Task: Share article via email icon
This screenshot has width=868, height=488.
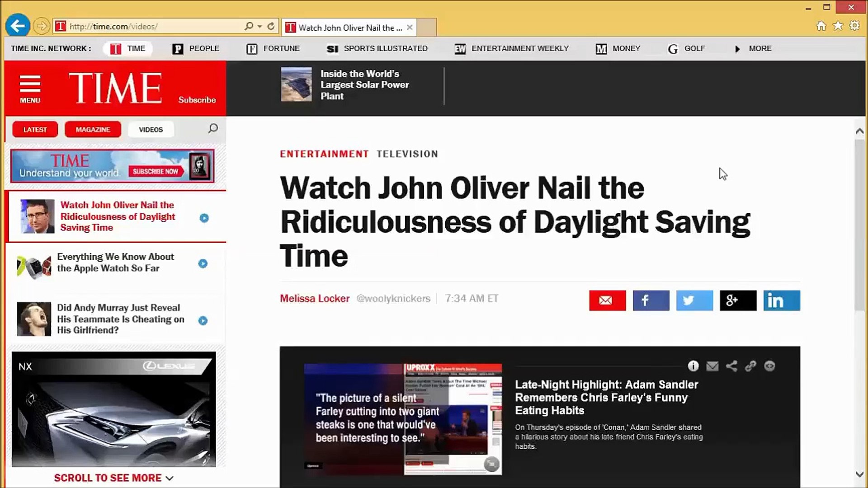Action: [607, 300]
